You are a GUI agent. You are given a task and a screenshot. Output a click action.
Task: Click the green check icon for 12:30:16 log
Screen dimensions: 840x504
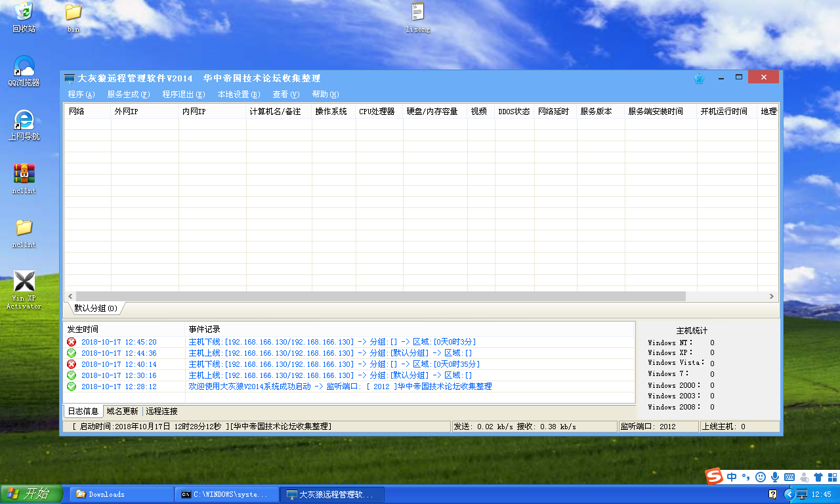pos(72,375)
